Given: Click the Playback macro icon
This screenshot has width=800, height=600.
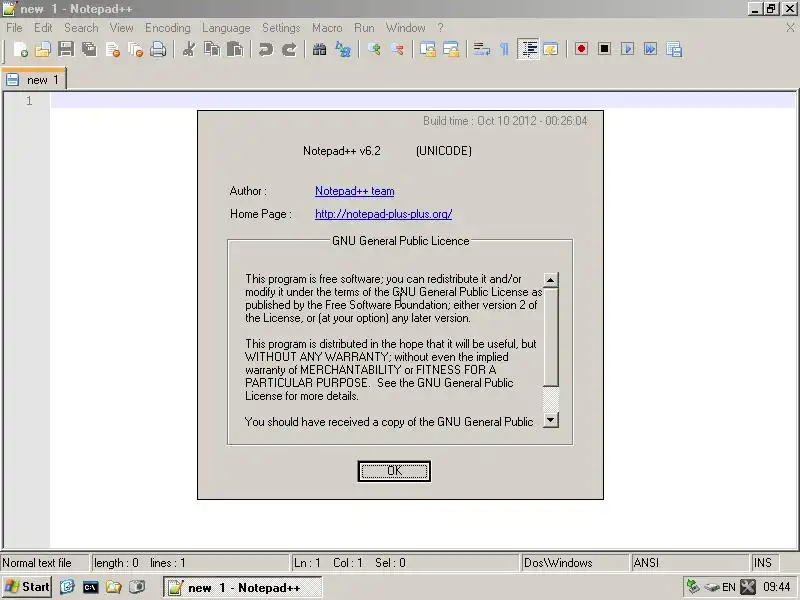Looking at the screenshot, I should coord(628,49).
